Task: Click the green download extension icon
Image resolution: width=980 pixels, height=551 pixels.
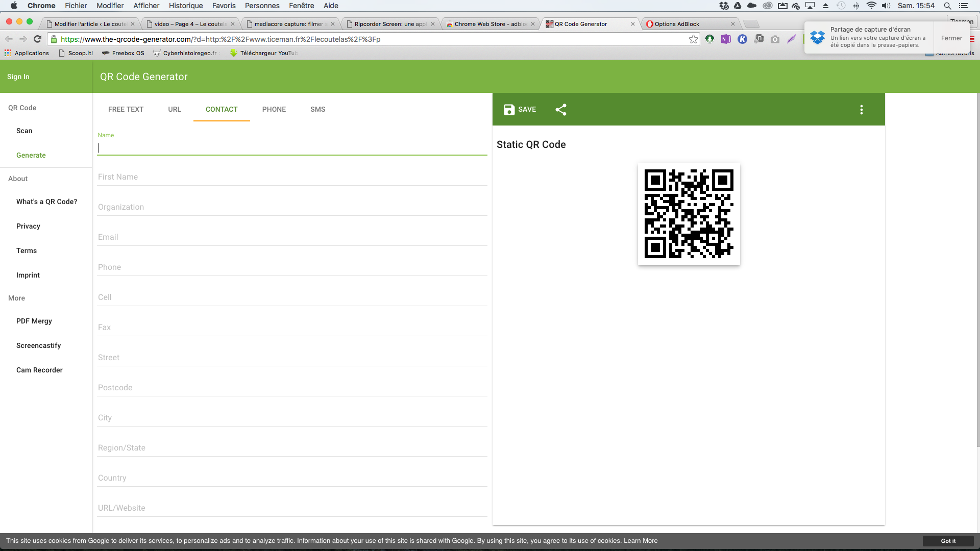Action: click(709, 39)
